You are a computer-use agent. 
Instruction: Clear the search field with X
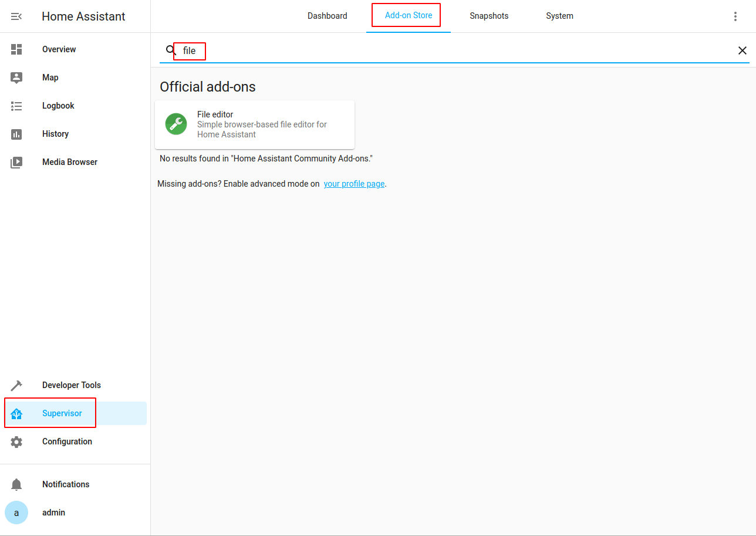pyautogui.click(x=742, y=50)
